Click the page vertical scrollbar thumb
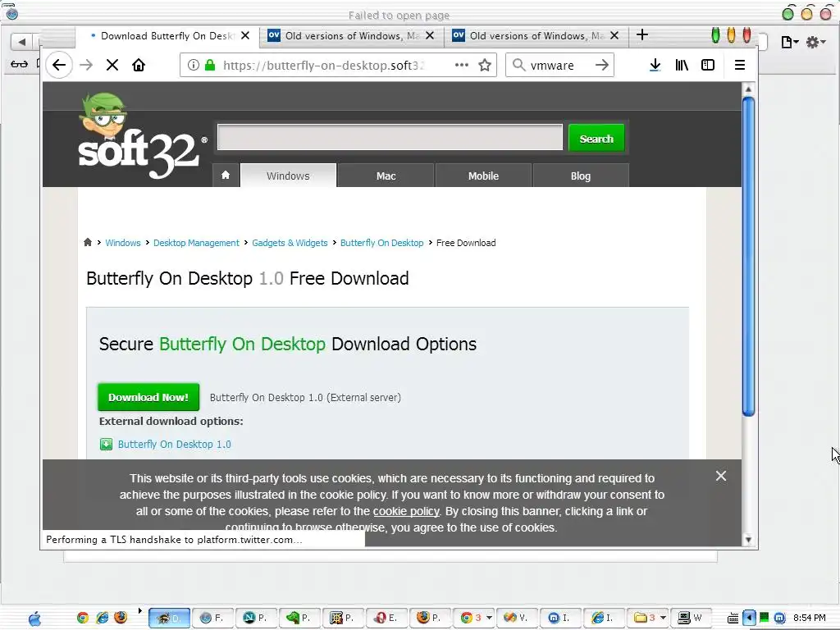Viewport: 840px width, 630px height. pyautogui.click(x=748, y=256)
